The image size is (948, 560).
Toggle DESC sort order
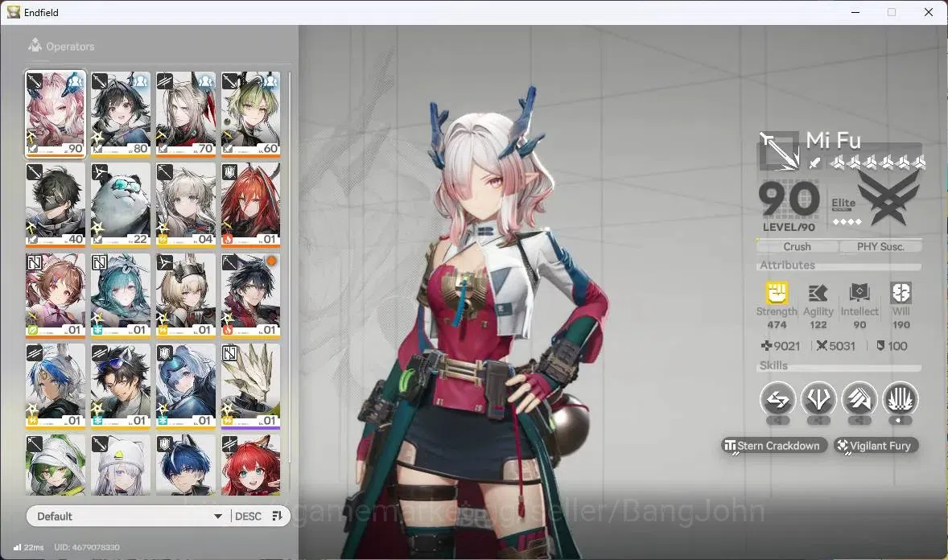point(248,516)
